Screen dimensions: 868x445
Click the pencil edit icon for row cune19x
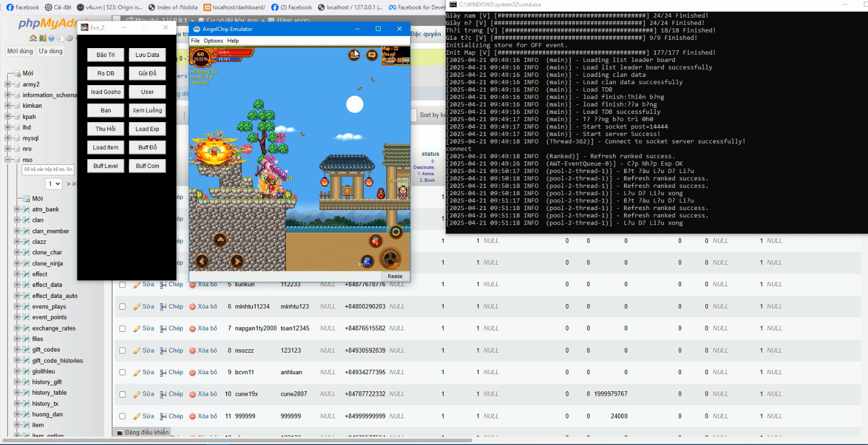click(x=137, y=394)
